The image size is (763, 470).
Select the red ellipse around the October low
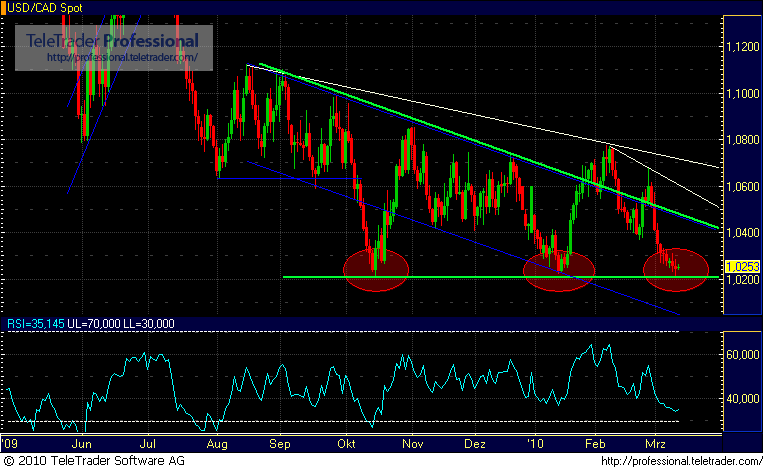[376, 270]
